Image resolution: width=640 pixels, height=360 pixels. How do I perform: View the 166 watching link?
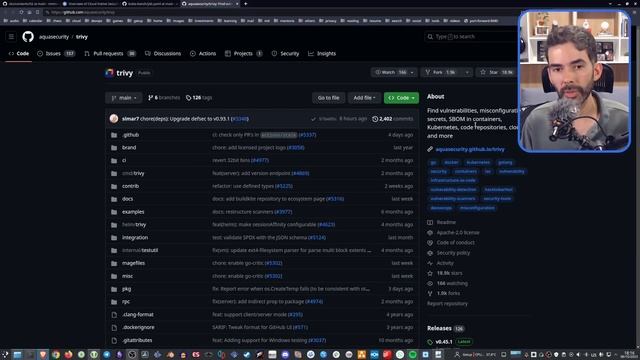coord(452,283)
